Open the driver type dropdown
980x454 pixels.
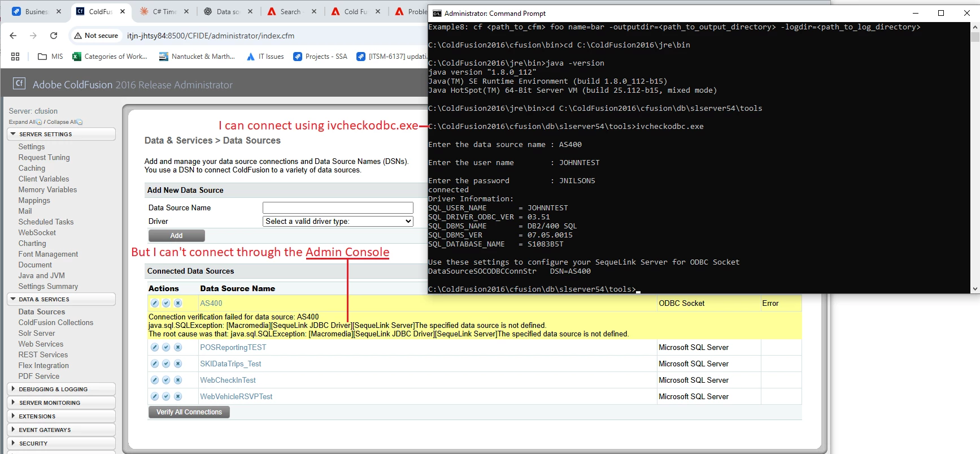pyautogui.click(x=338, y=221)
